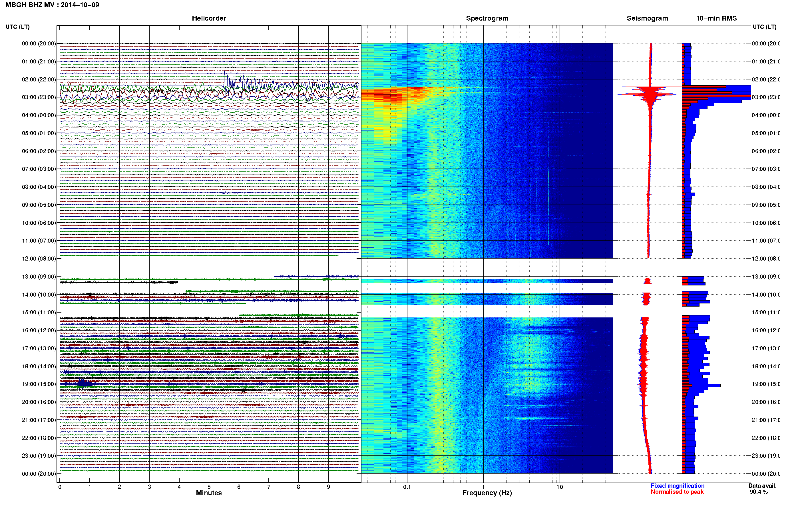This screenshot has width=812, height=508.
Task: Click the UTC (LT) label beside the helicorder
Action: coord(17,27)
